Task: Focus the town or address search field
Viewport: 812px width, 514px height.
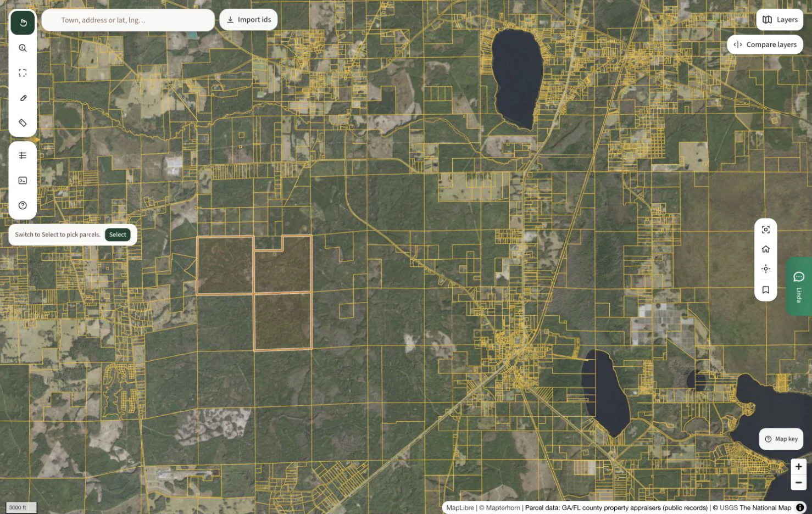Action: click(x=128, y=20)
